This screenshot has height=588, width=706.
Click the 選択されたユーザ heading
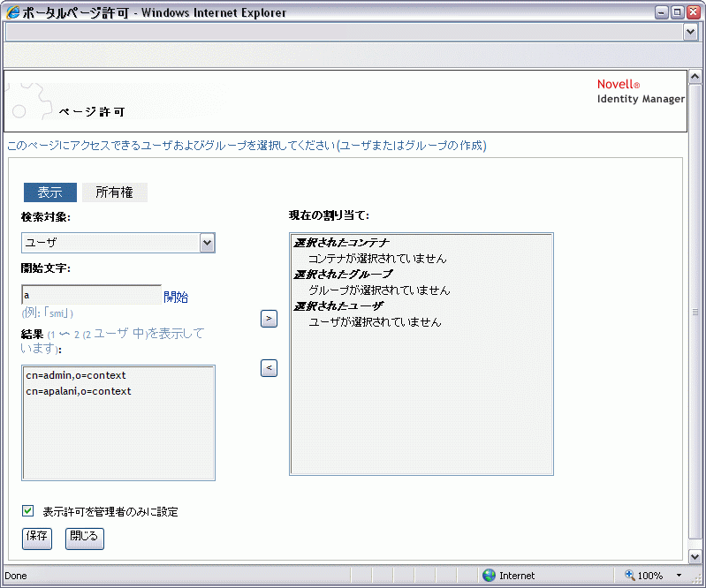(x=338, y=306)
